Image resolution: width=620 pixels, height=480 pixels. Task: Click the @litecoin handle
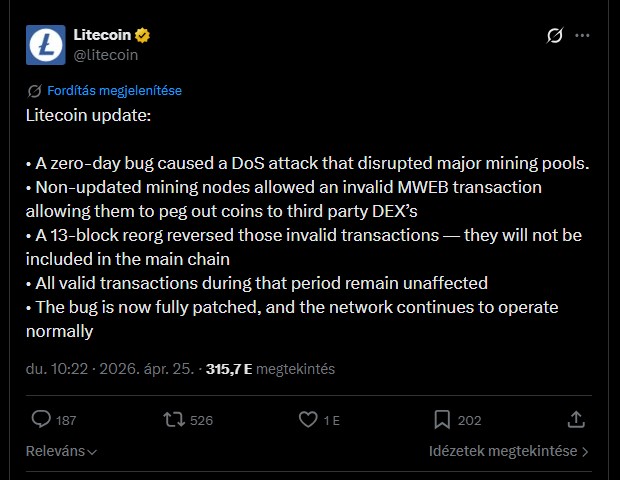click(105, 55)
